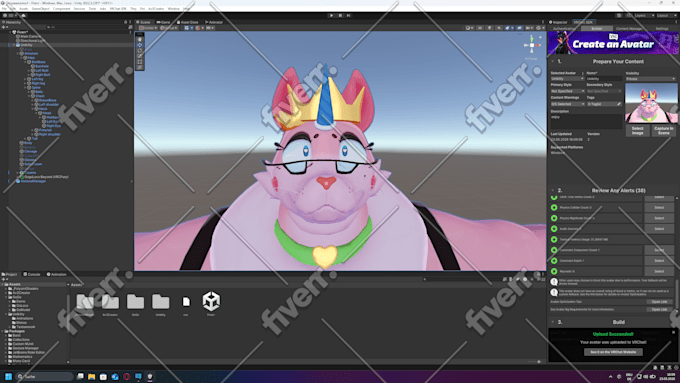Open Microsoft Store from the taskbar
680x383 pixels.
coord(103,376)
